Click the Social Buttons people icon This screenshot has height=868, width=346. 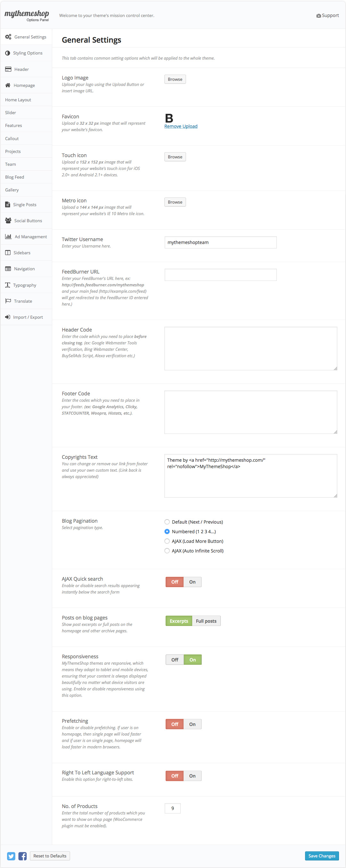click(x=8, y=221)
